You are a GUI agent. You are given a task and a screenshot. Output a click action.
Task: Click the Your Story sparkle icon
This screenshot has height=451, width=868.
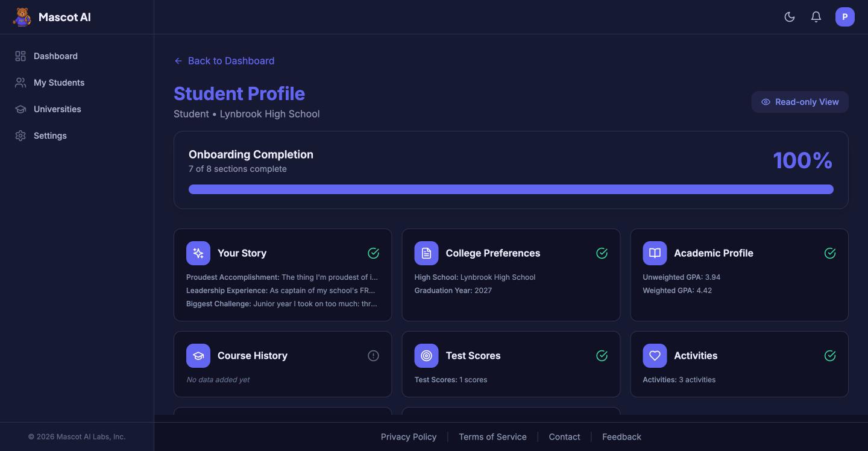click(198, 253)
